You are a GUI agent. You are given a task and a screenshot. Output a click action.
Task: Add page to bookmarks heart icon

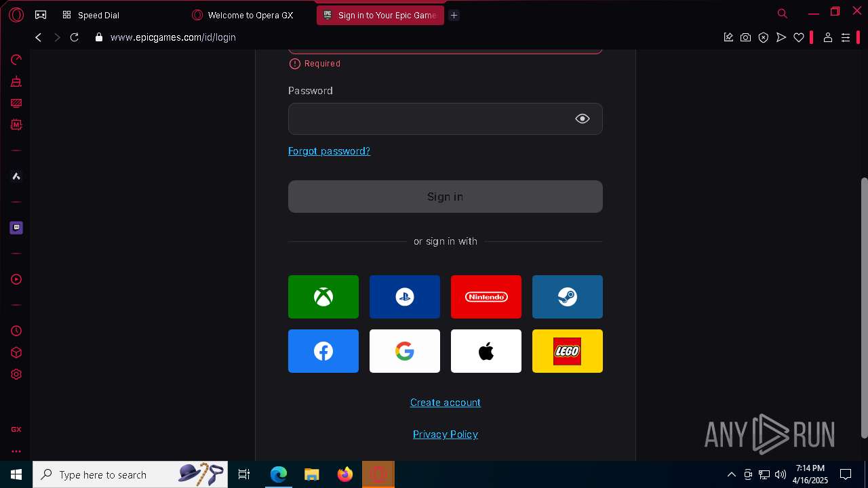799,37
